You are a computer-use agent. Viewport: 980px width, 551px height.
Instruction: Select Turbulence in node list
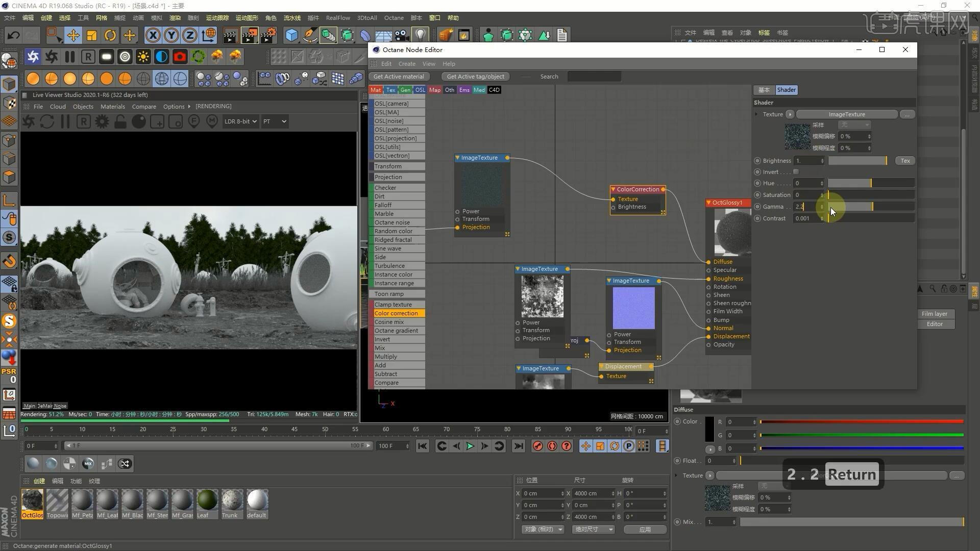397,266
